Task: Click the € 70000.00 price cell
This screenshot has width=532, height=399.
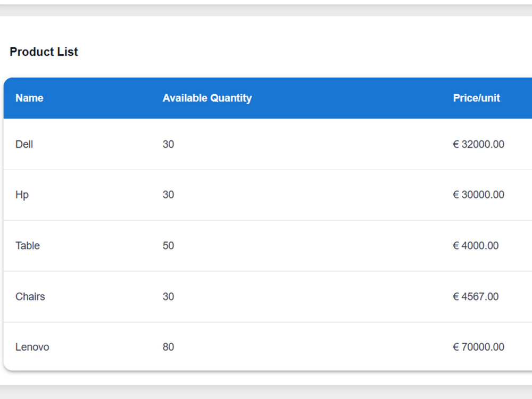Action: [x=478, y=347]
